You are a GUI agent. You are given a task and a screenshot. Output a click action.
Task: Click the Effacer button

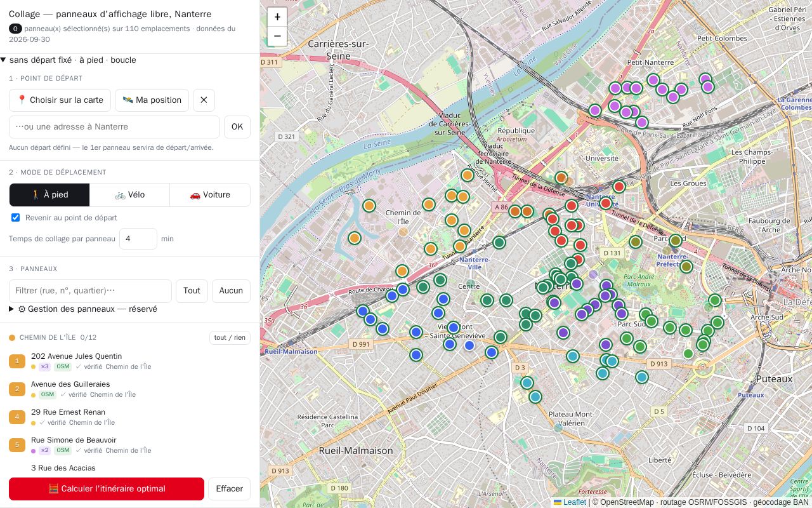tap(230, 489)
